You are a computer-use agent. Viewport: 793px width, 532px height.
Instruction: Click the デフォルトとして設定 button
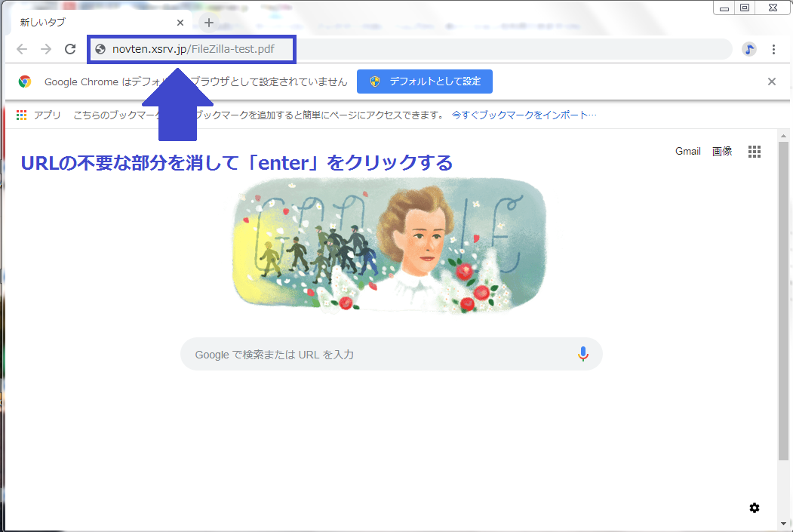point(425,81)
